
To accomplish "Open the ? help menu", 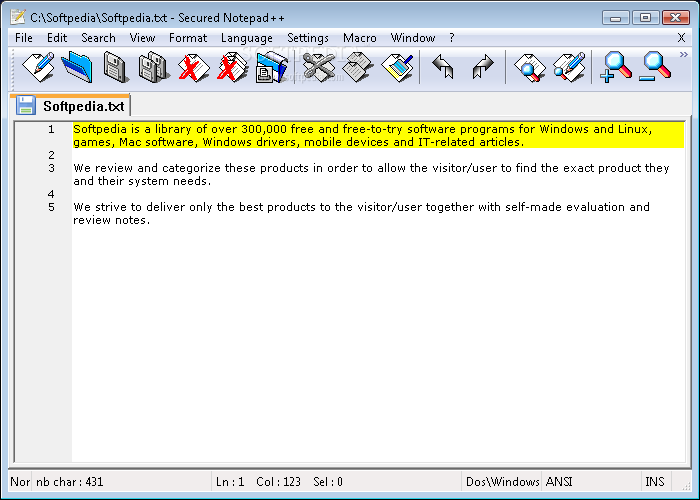I will (x=452, y=38).
